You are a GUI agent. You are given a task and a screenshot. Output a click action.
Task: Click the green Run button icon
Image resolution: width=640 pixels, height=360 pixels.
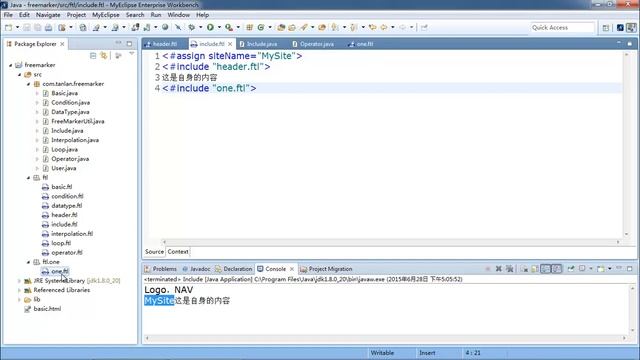click(x=210, y=27)
